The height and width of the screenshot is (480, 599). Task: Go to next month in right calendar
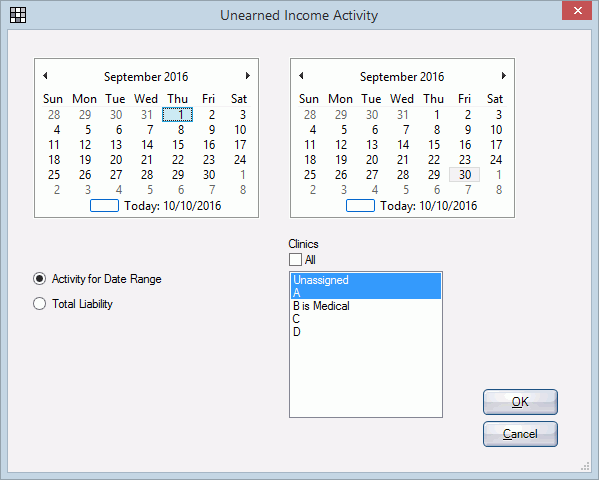tap(503, 76)
